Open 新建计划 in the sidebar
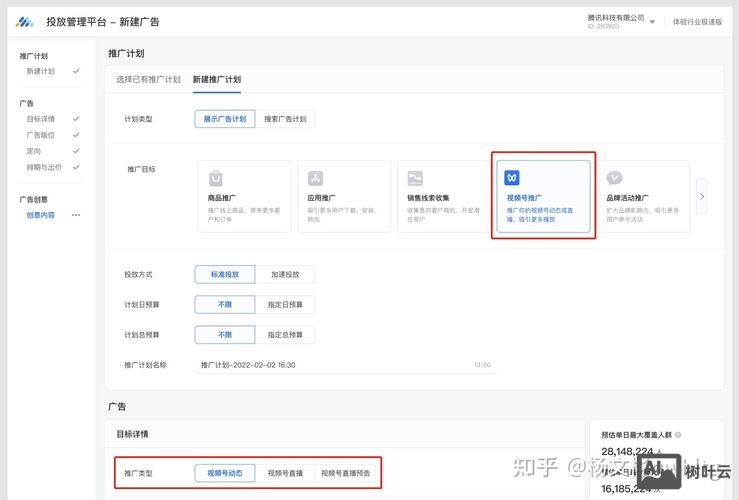 [x=41, y=71]
